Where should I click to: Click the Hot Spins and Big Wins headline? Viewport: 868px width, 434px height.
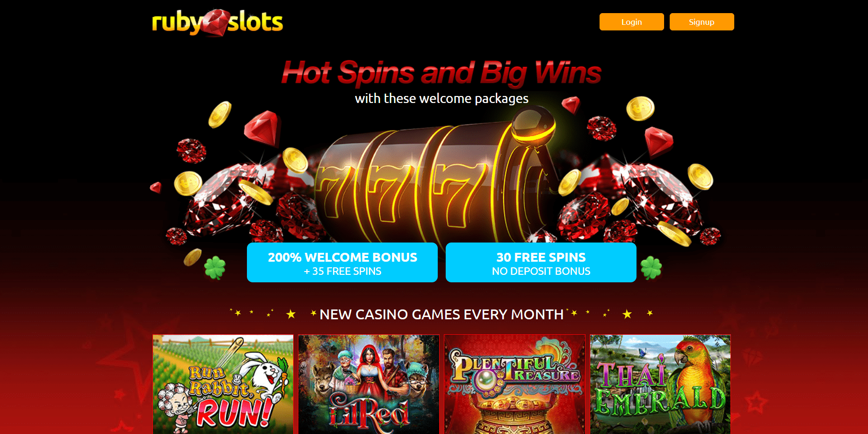tap(441, 73)
